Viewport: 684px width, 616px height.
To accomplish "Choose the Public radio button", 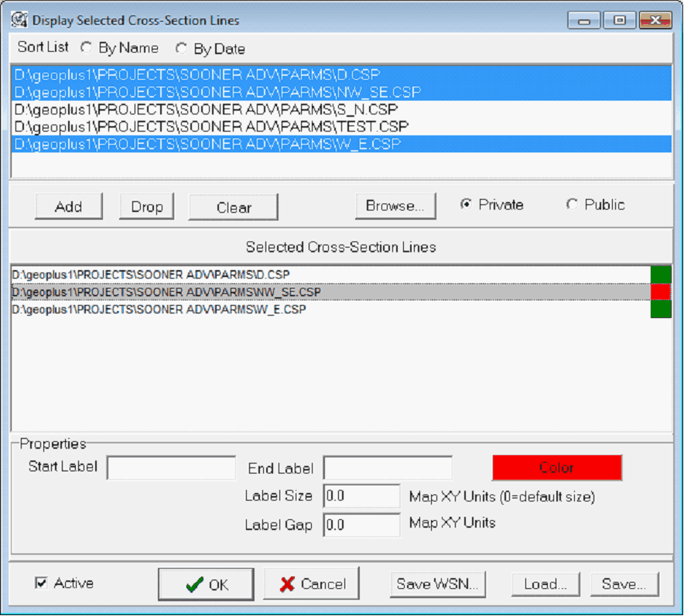I will pyautogui.click(x=572, y=205).
